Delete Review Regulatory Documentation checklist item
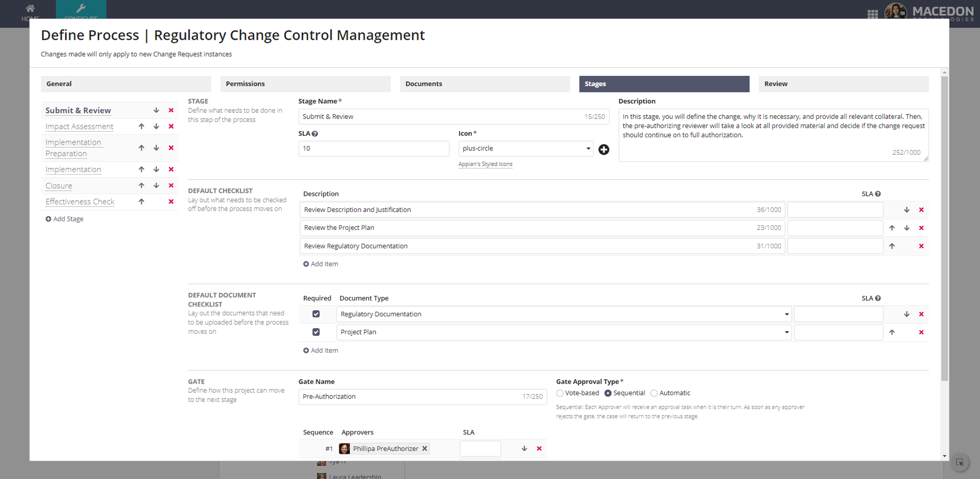This screenshot has width=980, height=479. point(921,246)
